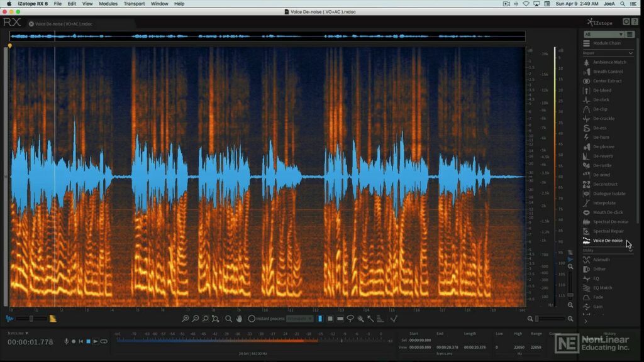
Task: Collapse the Utility modules section
Action: (x=630, y=250)
